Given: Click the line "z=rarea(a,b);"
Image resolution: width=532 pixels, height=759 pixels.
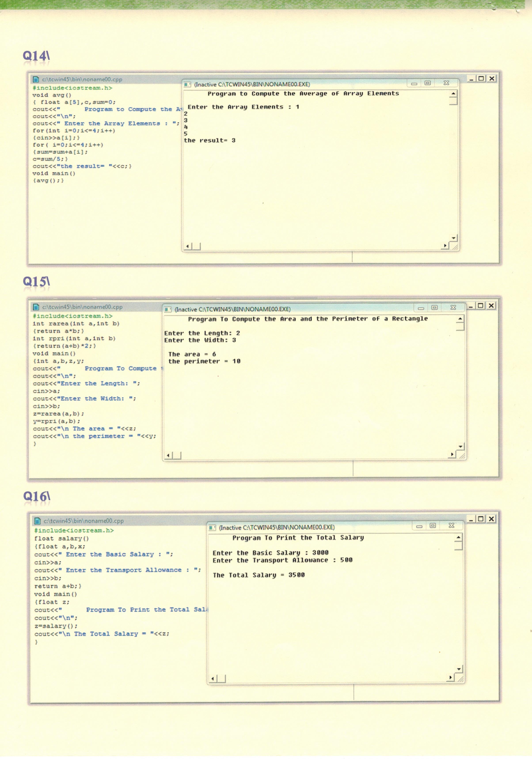Looking at the screenshot, I should (x=59, y=414).
